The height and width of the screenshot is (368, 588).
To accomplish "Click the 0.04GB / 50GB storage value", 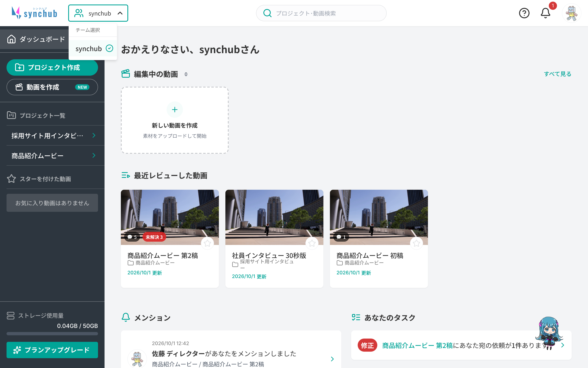I will (x=77, y=326).
